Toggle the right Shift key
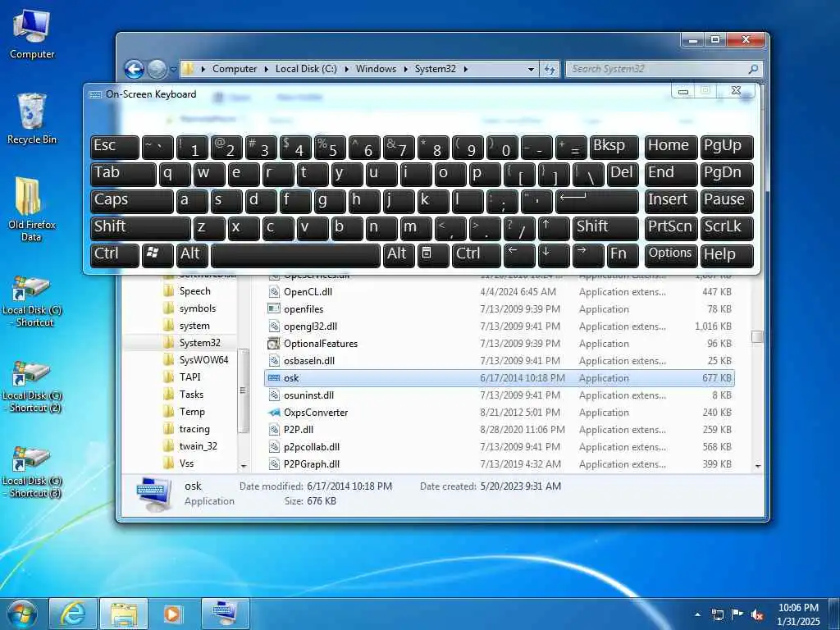The image size is (840, 630). [x=605, y=228]
